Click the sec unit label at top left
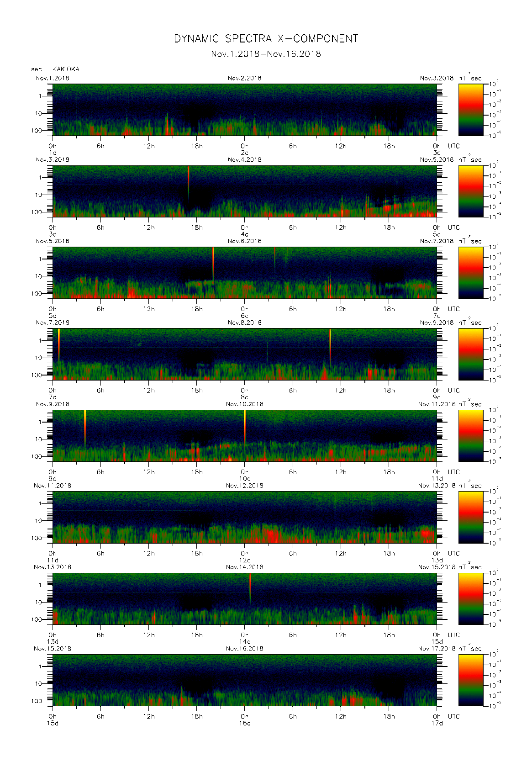The image size is (532, 767). pos(37,69)
